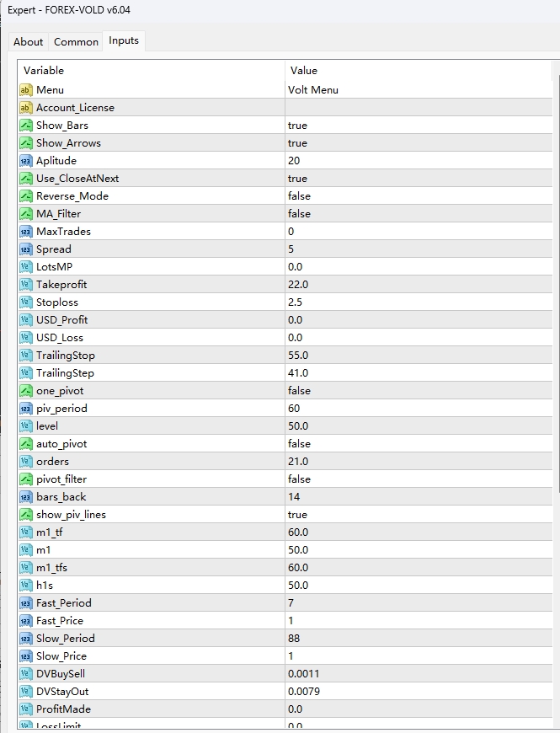Switch to the Common tab
The width and height of the screenshot is (560, 733).
point(76,41)
